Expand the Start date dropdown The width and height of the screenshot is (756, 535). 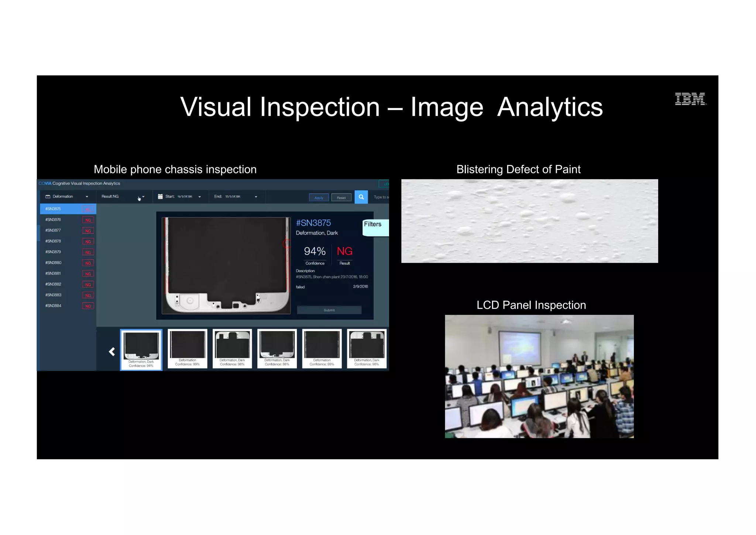point(200,197)
